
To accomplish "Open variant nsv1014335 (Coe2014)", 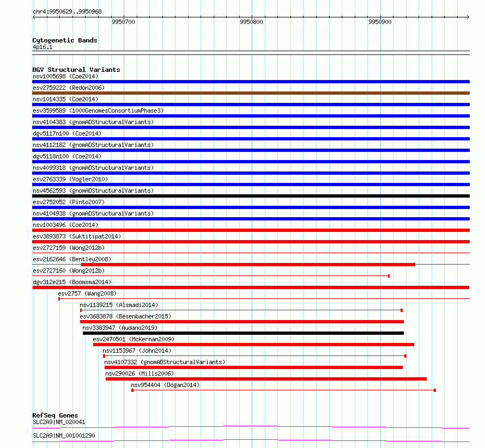I will pyautogui.click(x=65, y=99).
